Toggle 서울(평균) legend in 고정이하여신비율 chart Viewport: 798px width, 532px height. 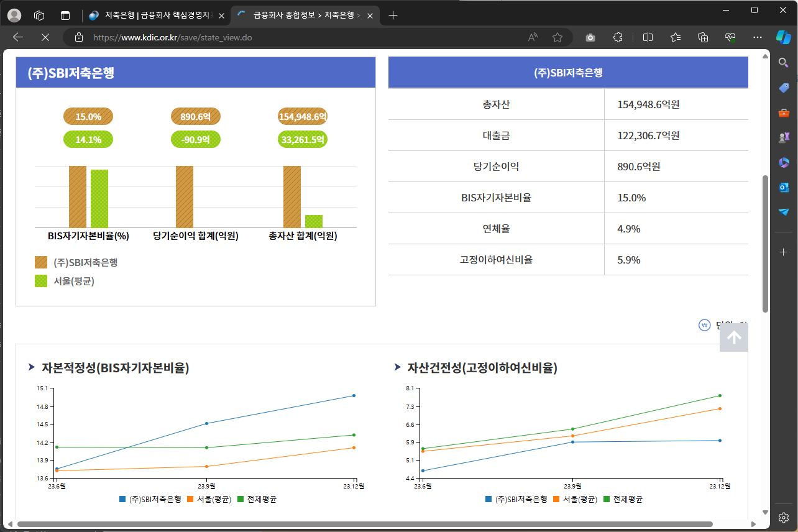tap(575, 499)
